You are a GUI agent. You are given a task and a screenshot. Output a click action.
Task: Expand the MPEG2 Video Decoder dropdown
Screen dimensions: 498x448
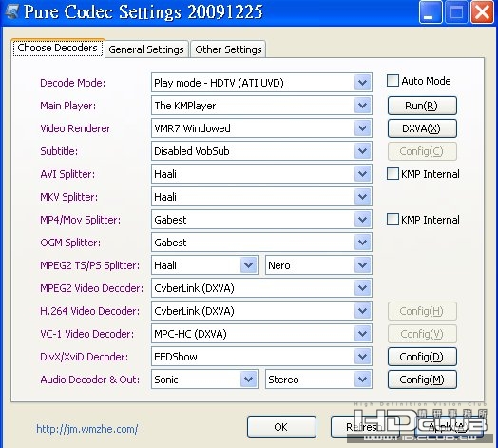pyautogui.click(x=362, y=288)
